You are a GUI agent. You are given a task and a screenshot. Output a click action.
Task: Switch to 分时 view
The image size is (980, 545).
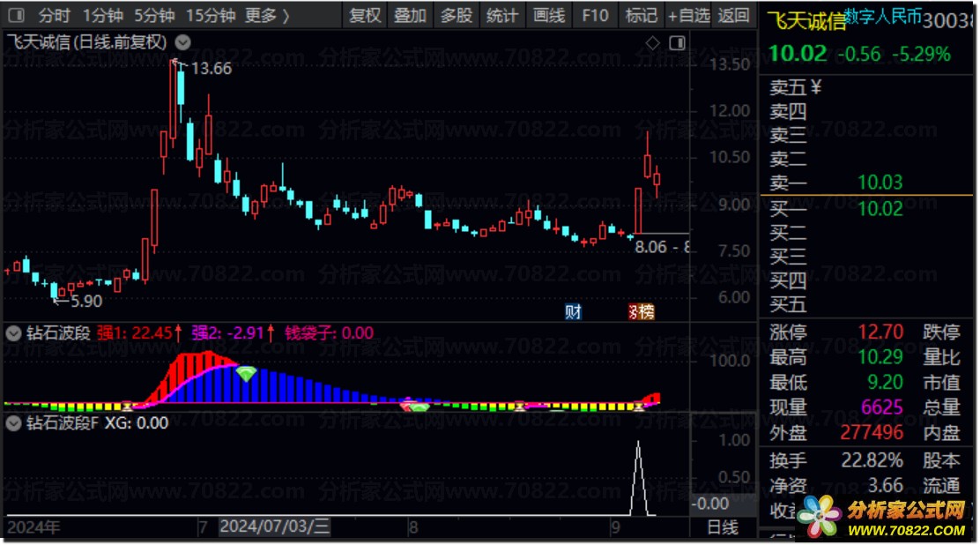coord(55,15)
